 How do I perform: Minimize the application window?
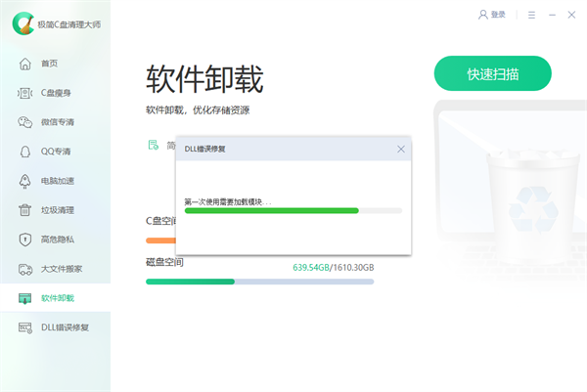pyautogui.click(x=551, y=15)
